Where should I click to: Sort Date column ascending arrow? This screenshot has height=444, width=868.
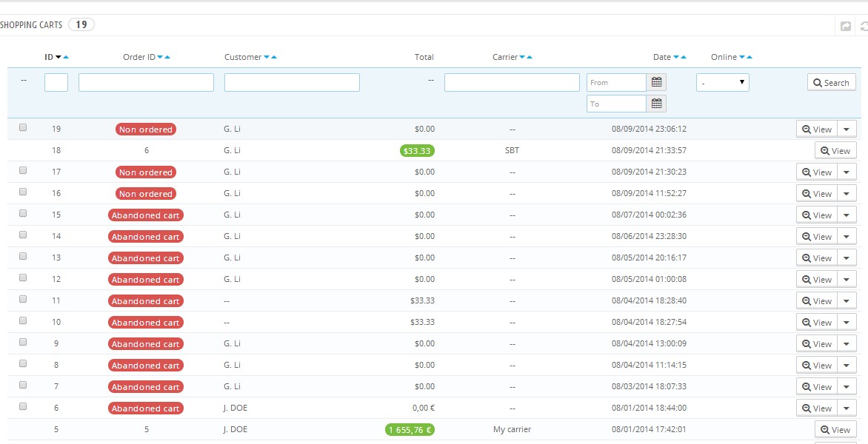click(683, 57)
